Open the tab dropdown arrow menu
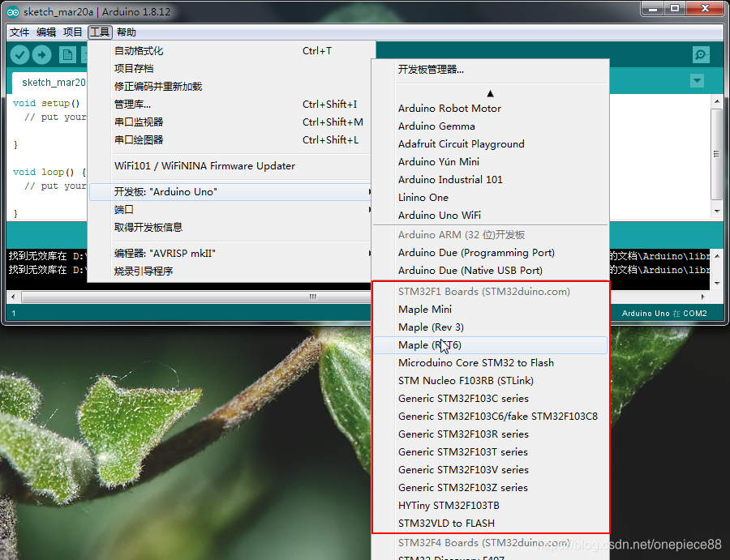This screenshot has height=560, width=730. (697, 80)
